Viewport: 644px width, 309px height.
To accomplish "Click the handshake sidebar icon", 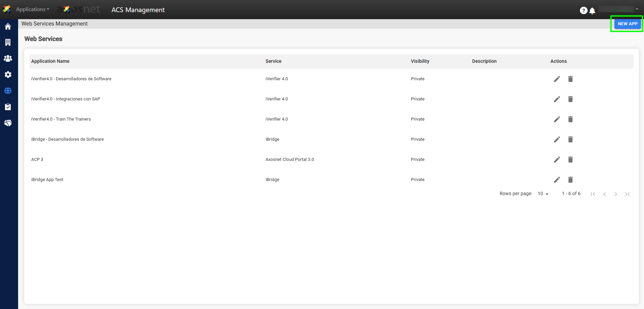I will point(8,123).
